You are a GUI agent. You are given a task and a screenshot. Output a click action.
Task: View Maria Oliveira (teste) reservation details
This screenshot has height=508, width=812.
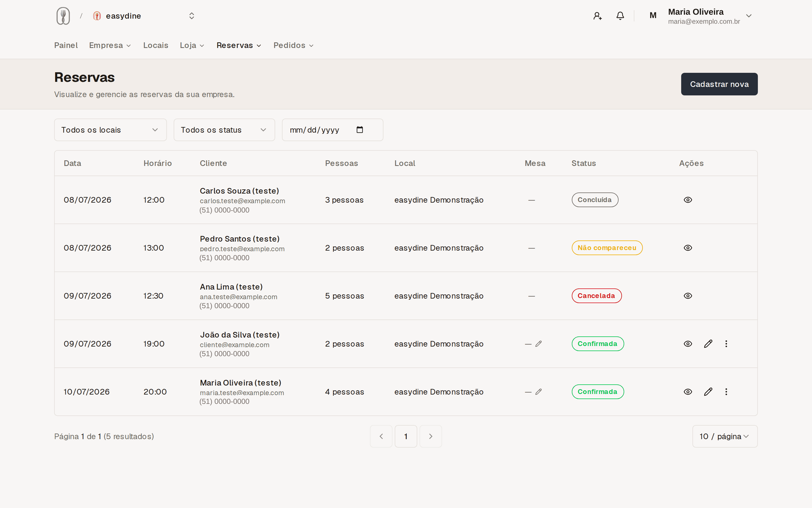coord(688,392)
